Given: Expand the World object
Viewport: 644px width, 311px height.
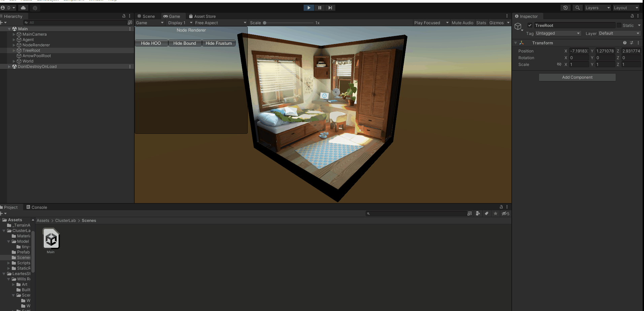Looking at the screenshot, I should [x=14, y=61].
